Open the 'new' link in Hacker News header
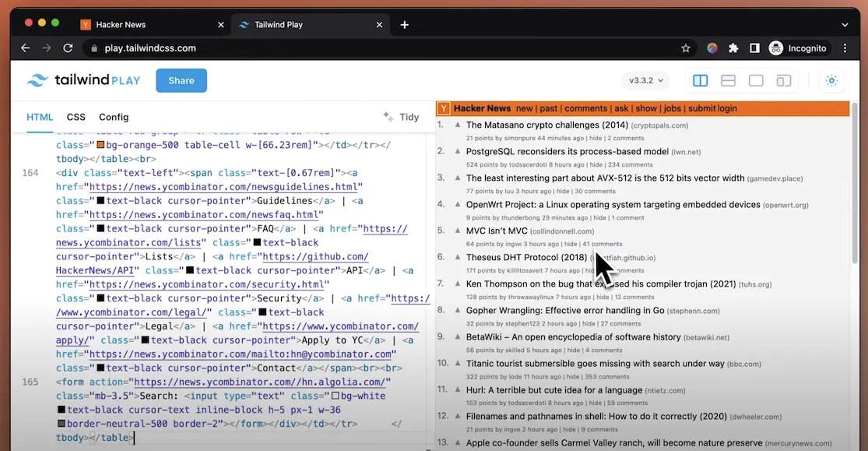Image resolution: width=868 pixels, height=451 pixels. pyautogui.click(x=524, y=108)
